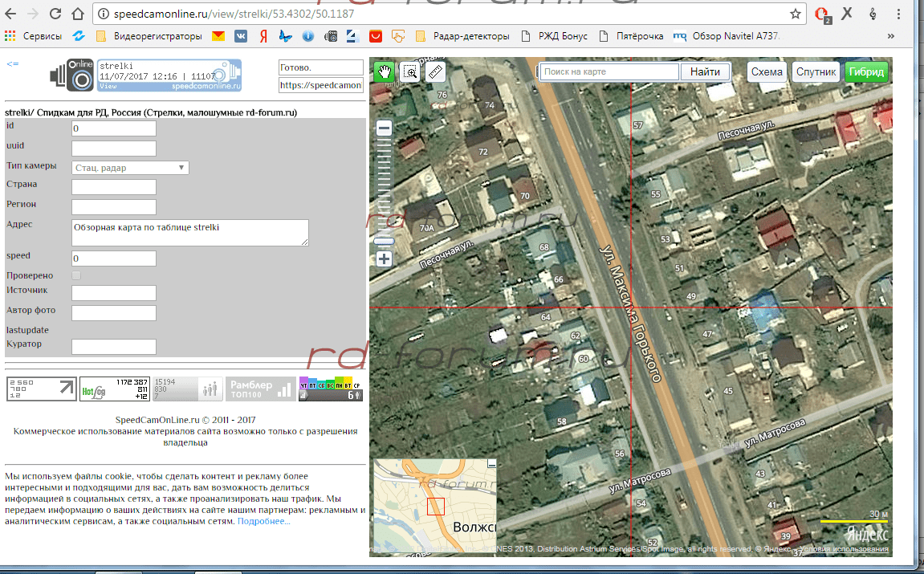The width and height of the screenshot is (924, 574).
Task: Click the map zoom level slider handle
Action: (385, 241)
